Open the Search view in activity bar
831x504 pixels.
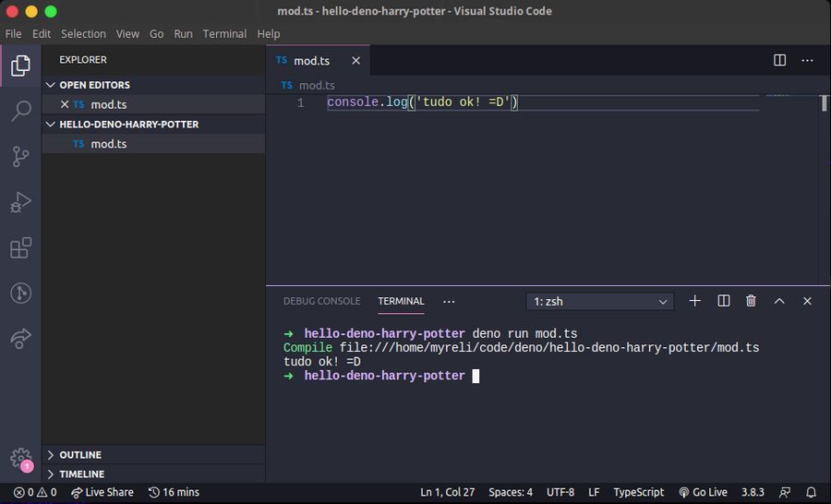coord(20,112)
